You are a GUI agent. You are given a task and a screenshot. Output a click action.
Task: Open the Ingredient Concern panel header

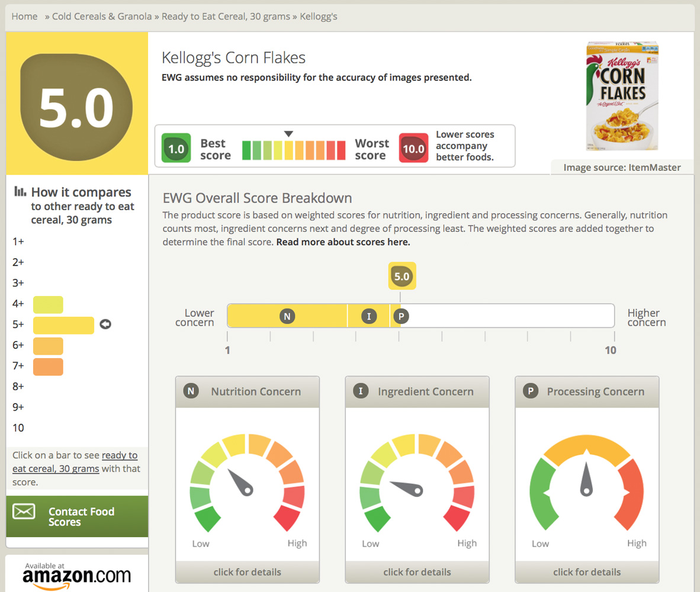[417, 392]
